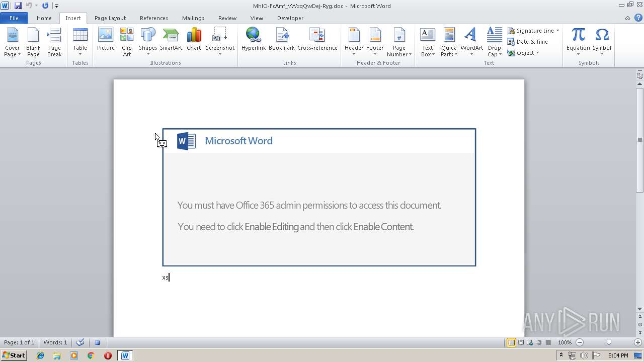This screenshot has height=362, width=644.
Task: Insert a Cover Page
Action: pos(13,43)
